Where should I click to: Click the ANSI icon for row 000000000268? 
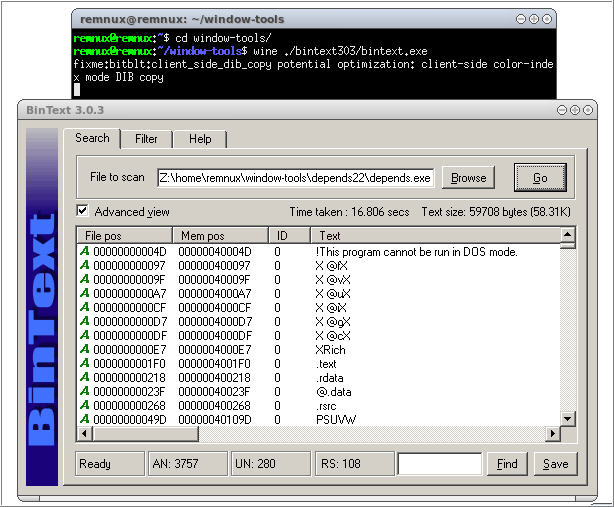coord(85,405)
